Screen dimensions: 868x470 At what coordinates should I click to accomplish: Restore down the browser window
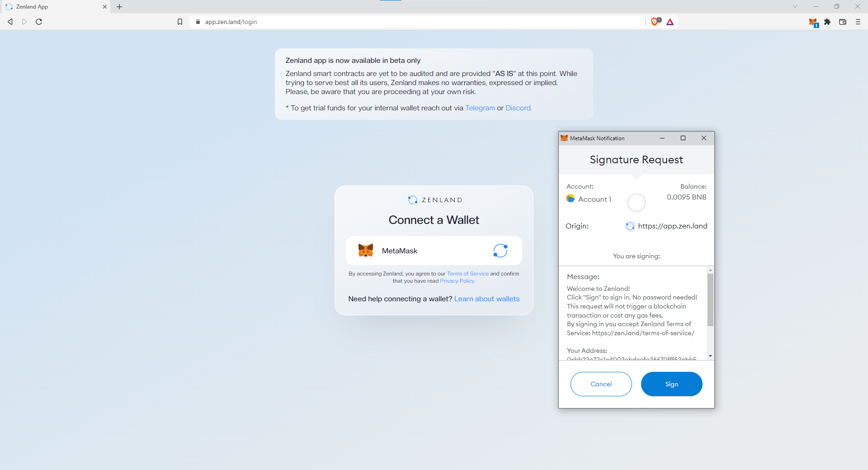tap(837, 6)
